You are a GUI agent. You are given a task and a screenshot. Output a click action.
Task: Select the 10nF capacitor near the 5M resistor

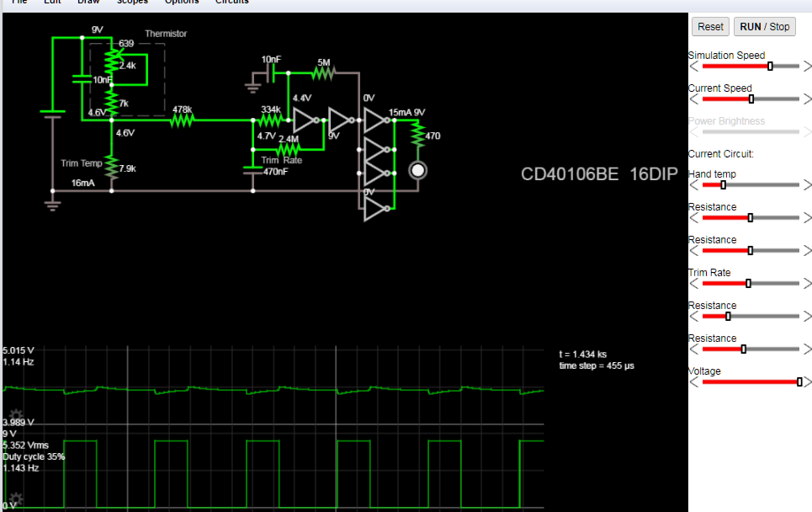click(270, 73)
